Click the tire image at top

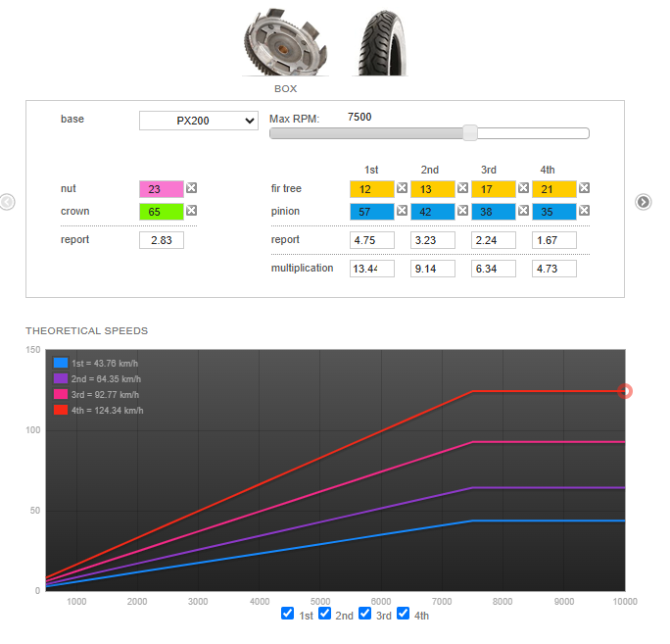point(378,44)
